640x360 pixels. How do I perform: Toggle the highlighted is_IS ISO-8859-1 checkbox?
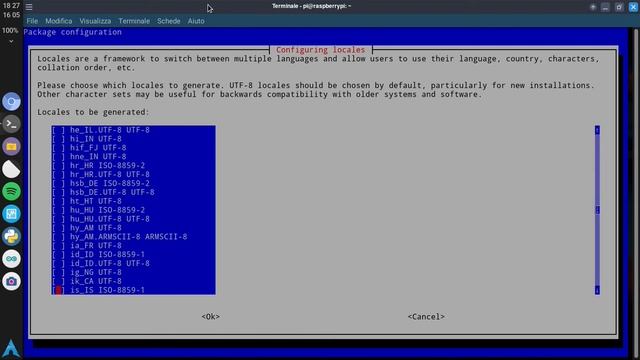pyautogui.click(x=58, y=290)
